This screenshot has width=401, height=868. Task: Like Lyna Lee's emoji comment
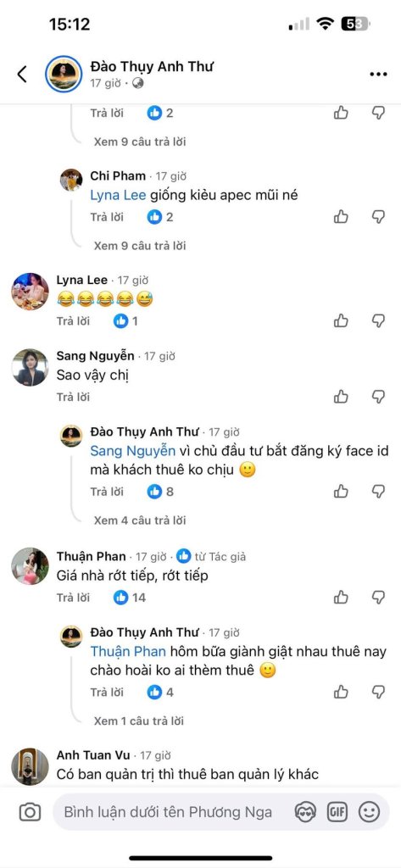[x=341, y=320]
